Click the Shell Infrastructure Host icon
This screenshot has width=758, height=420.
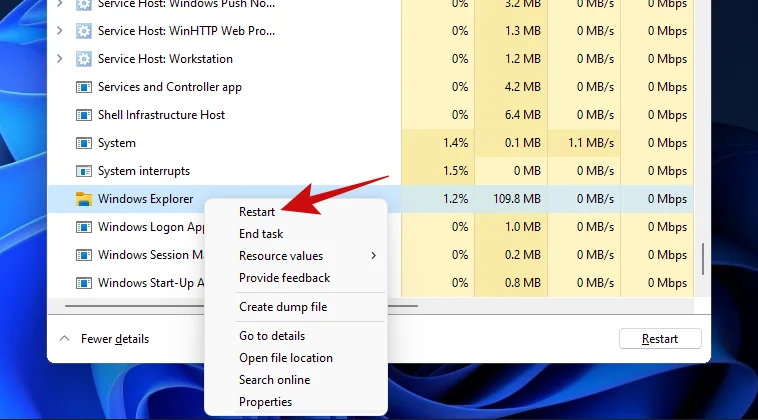coord(84,115)
